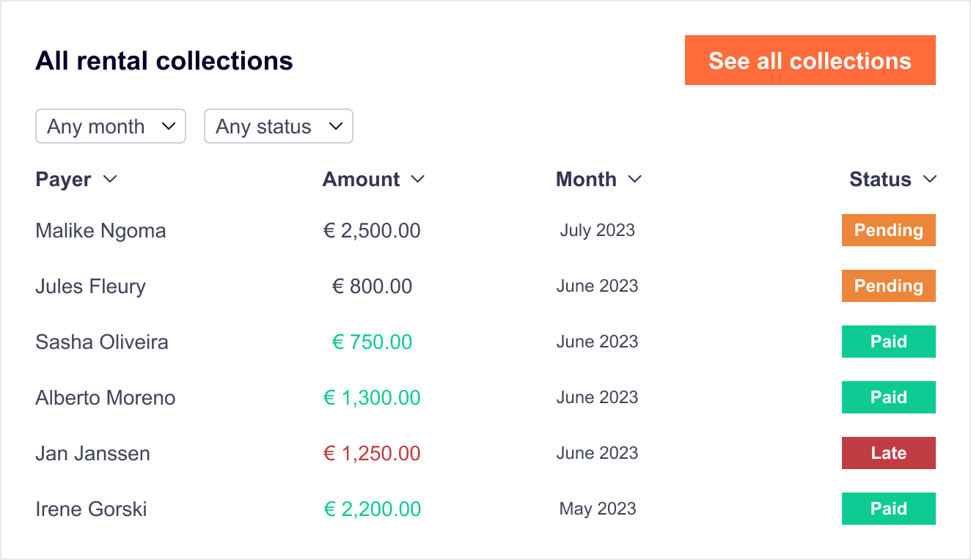This screenshot has width=971, height=560.
Task: Click the Paid badge for Irene Gorski
Action: point(888,509)
